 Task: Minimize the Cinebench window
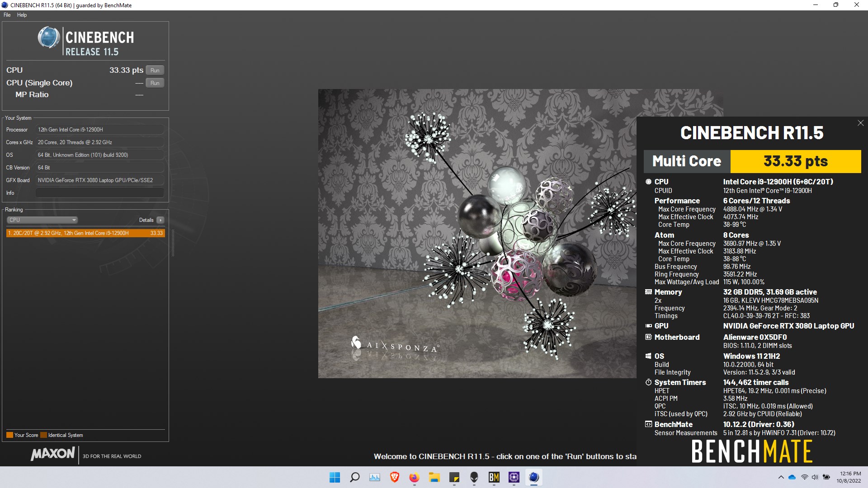(x=816, y=5)
